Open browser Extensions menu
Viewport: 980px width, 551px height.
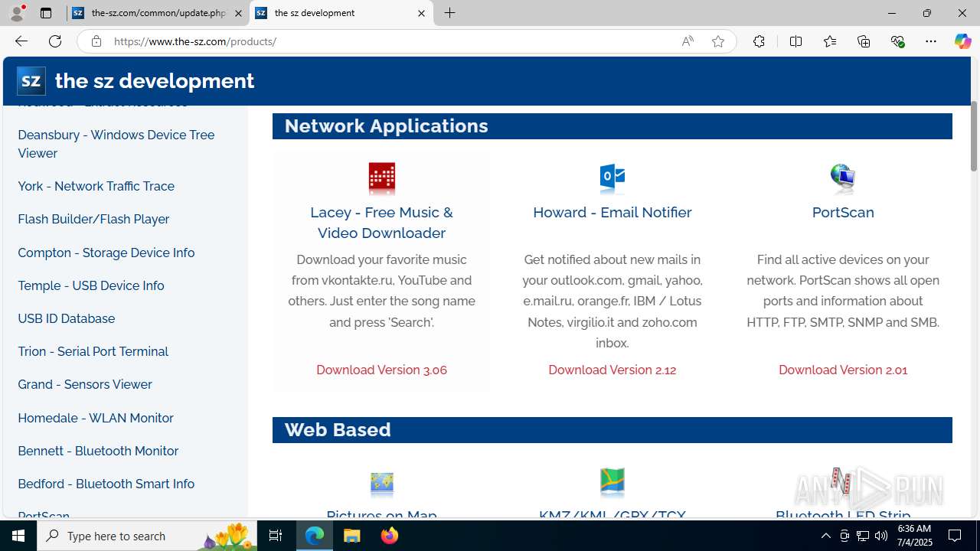tap(759, 41)
